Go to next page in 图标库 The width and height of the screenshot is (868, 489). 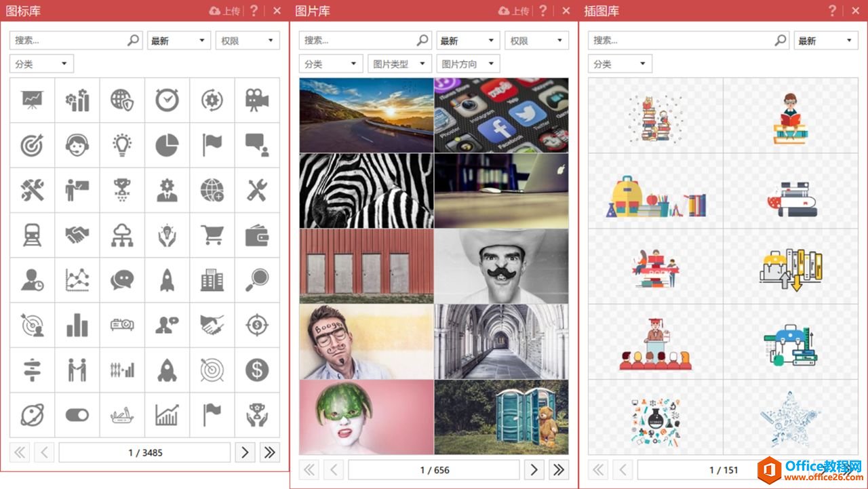[245, 452]
